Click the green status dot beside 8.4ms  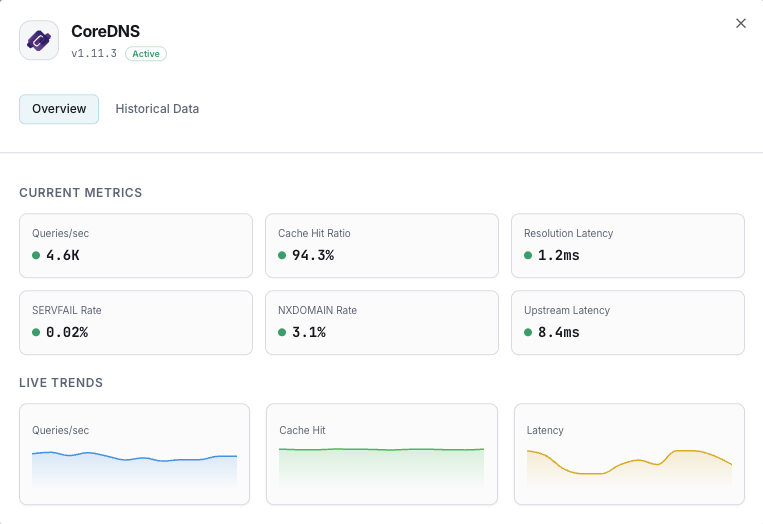pyautogui.click(x=528, y=332)
